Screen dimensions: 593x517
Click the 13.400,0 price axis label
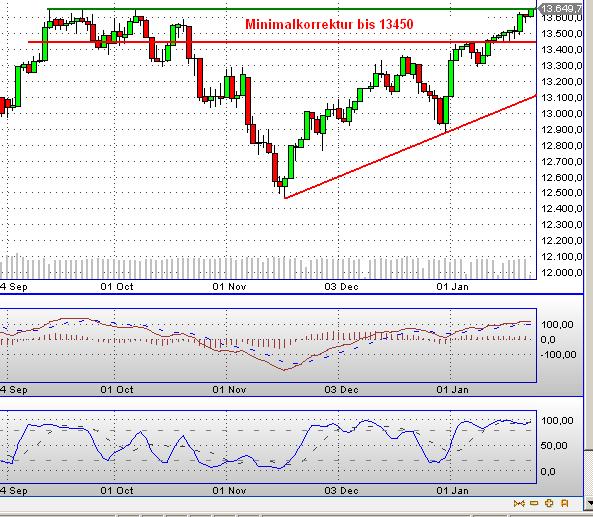[562, 50]
